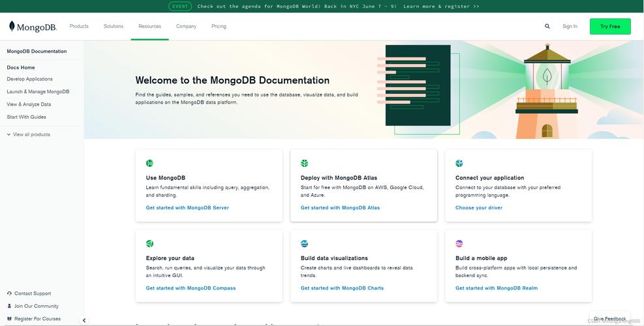Click the Explore your data title
The height and width of the screenshot is (326, 644).
pyautogui.click(x=170, y=258)
